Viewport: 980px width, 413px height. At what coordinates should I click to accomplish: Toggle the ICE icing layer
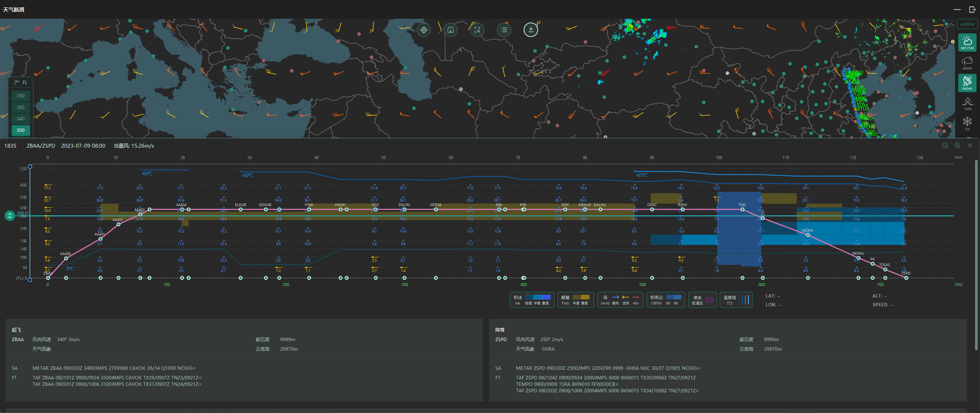[967, 124]
